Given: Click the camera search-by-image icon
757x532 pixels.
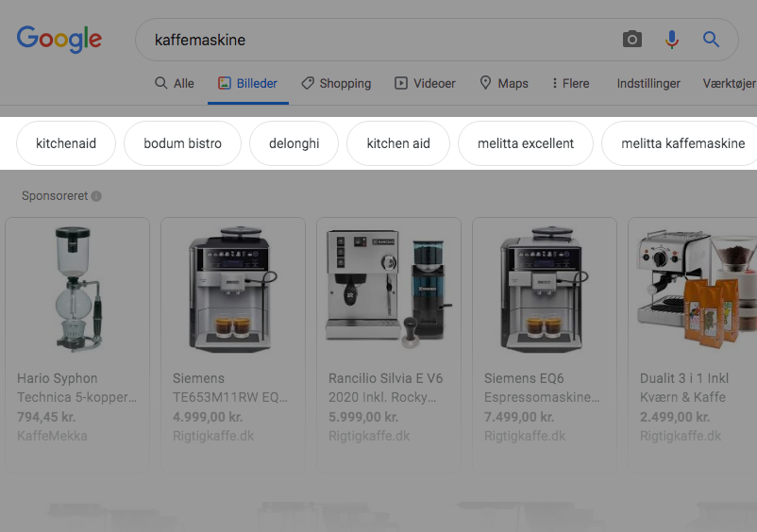Looking at the screenshot, I should (632, 40).
